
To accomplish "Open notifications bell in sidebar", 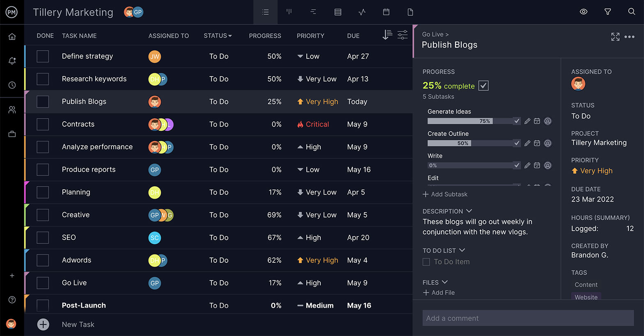I will pyautogui.click(x=12, y=61).
